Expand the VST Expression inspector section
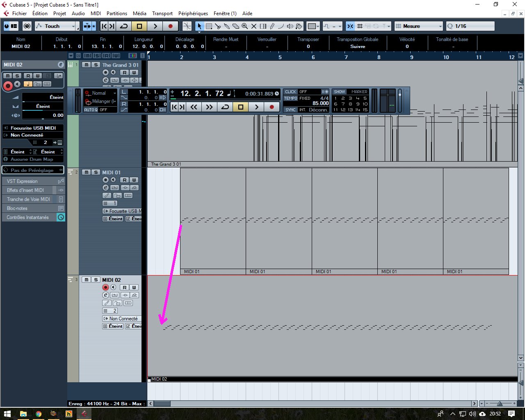The width and height of the screenshot is (525, 420). coord(33,181)
